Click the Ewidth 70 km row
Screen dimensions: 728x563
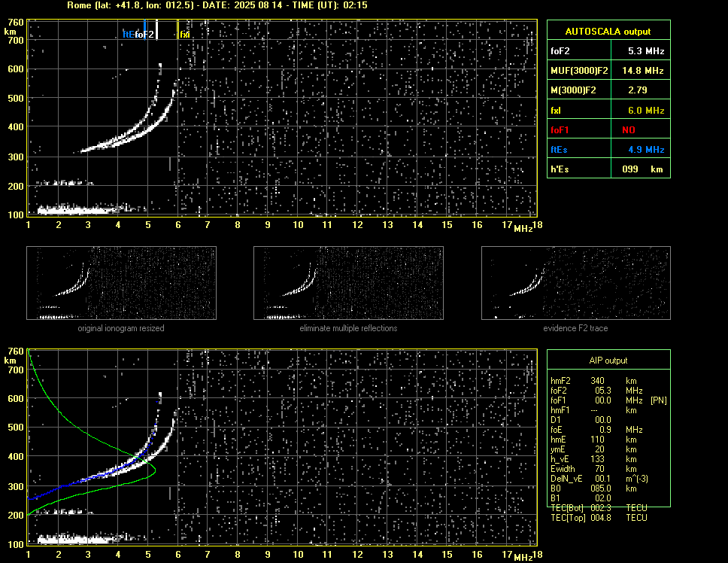click(593, 469)
